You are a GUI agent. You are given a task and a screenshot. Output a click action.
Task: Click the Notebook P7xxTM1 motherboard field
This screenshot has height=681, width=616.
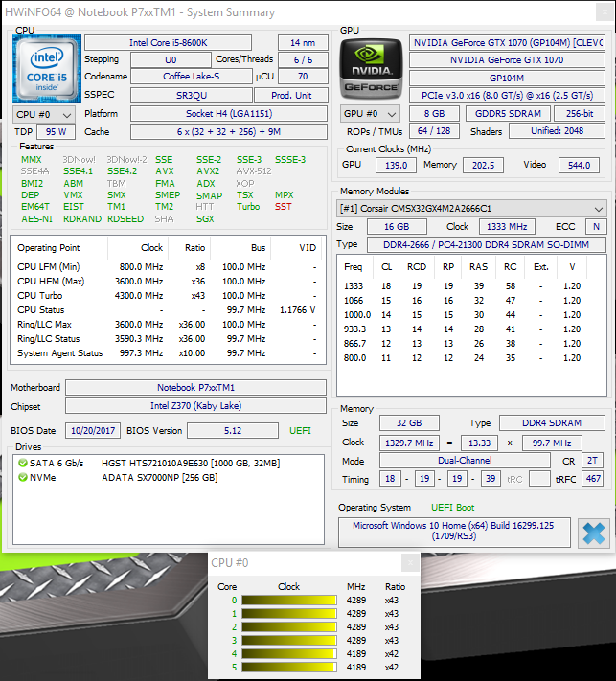[196, 387]
